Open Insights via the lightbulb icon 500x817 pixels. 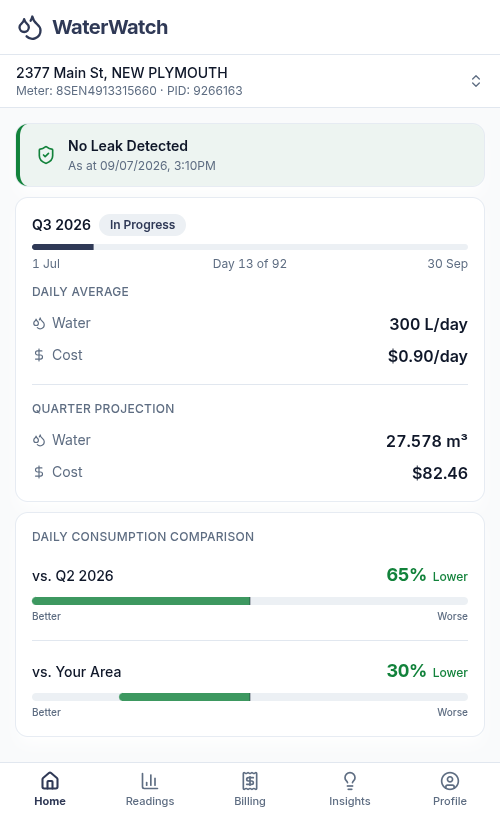(x=350, y=781)
